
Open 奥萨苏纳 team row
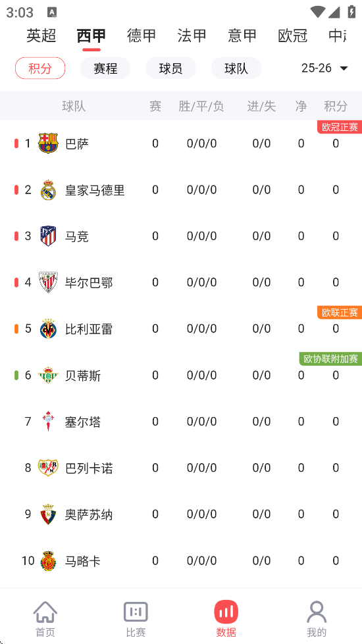181,514
